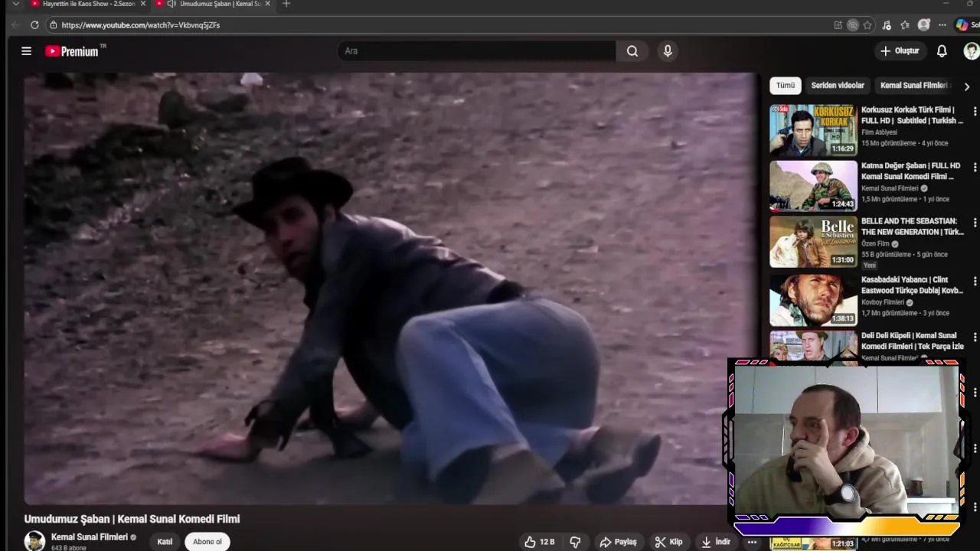Share video with Paylaş button
The height and width of the screenshot is (551, 980).
(618, 542)
